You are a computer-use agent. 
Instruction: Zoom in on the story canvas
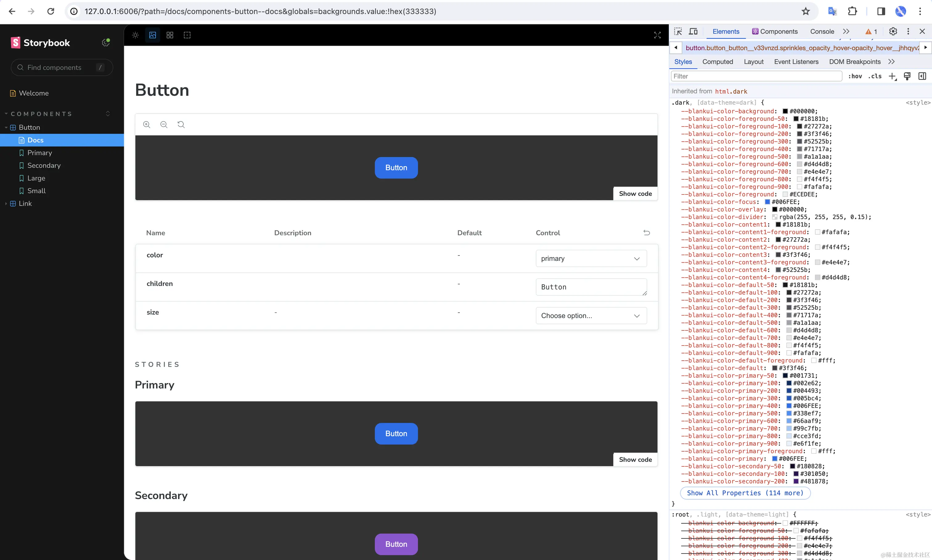146,125
